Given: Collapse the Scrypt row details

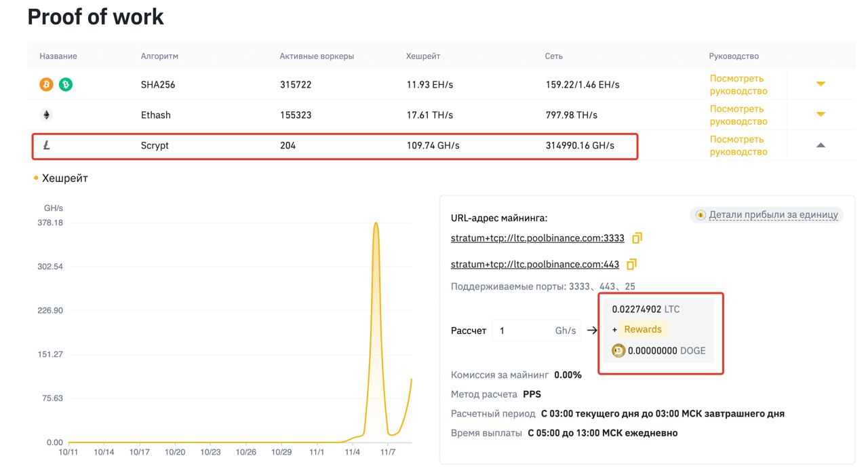Looking at the screenshot, I should tap(821, 145).
